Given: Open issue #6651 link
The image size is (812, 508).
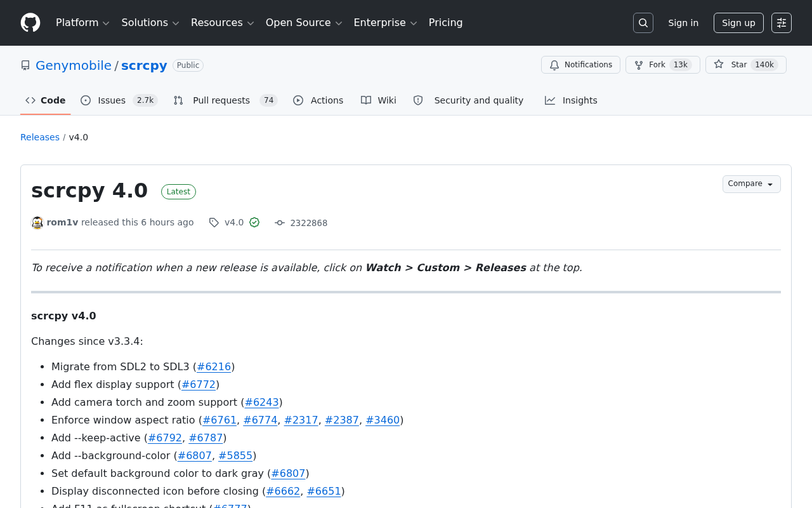Looking at the screenshot, I should click(324, 491).
